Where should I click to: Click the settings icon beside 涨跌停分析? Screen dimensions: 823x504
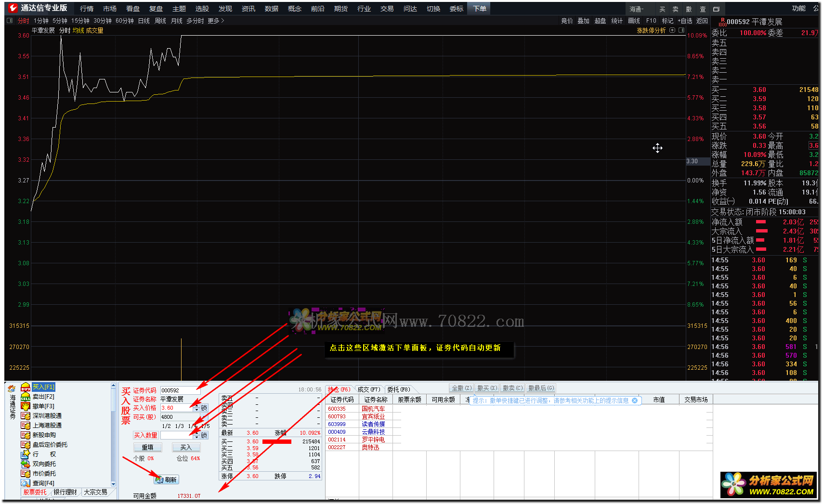(672, 30)
